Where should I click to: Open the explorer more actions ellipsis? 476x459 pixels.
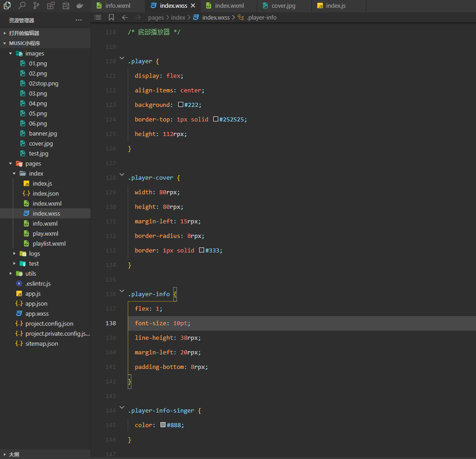pos(79,20)
